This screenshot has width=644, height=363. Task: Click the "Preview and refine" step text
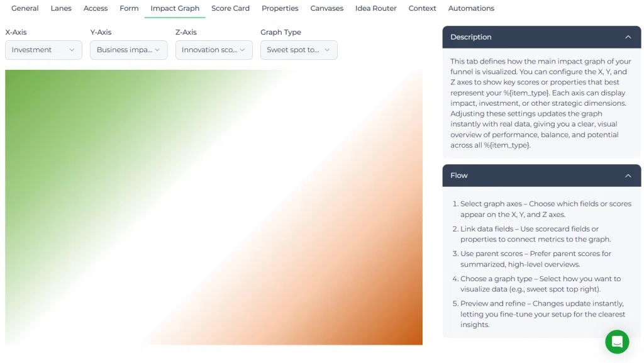(x=543, y=314)
